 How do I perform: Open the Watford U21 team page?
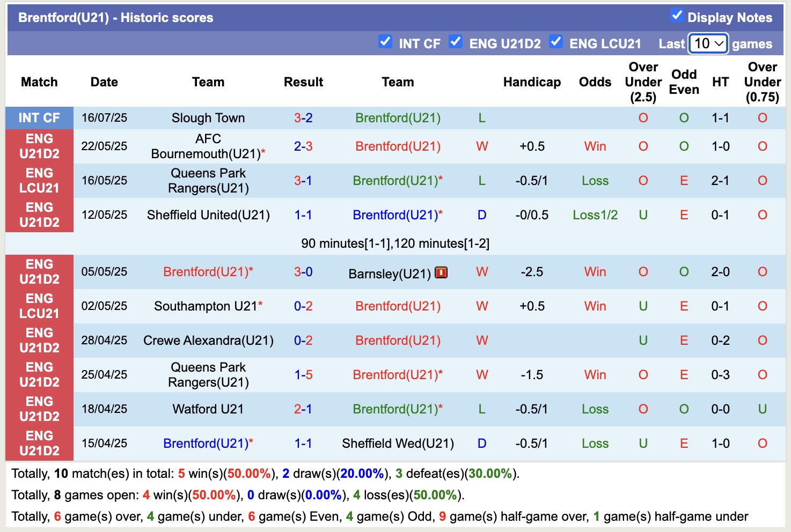[207, 409]
